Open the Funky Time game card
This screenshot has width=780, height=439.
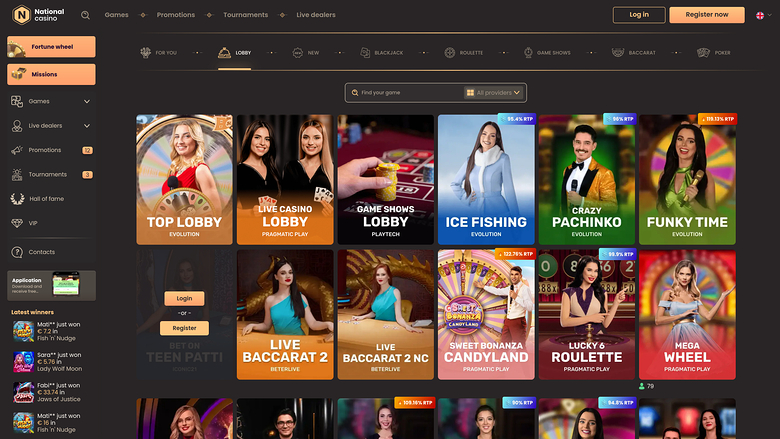click(687, 179)
